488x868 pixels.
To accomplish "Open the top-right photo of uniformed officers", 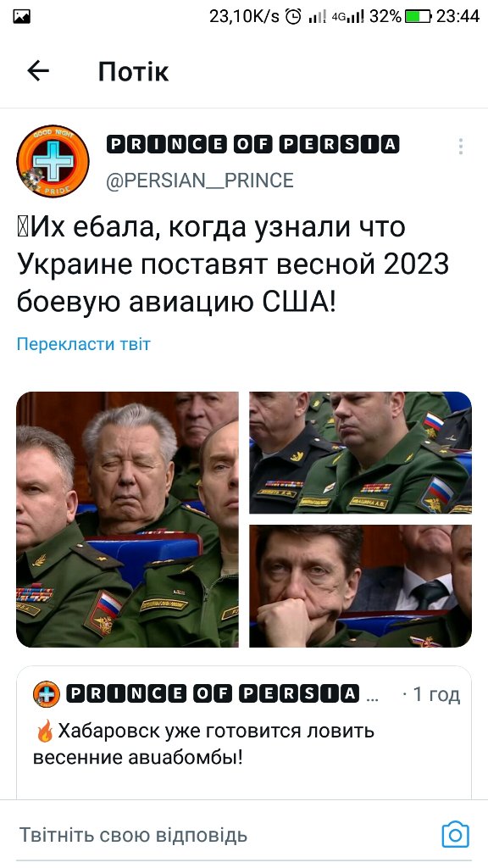I will coord(360,453).
